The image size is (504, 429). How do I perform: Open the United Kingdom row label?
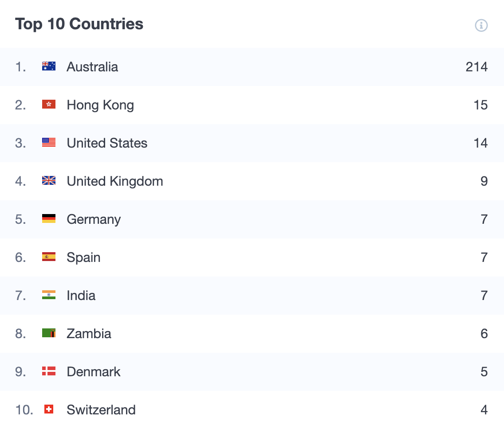click(x=115, y=182)
